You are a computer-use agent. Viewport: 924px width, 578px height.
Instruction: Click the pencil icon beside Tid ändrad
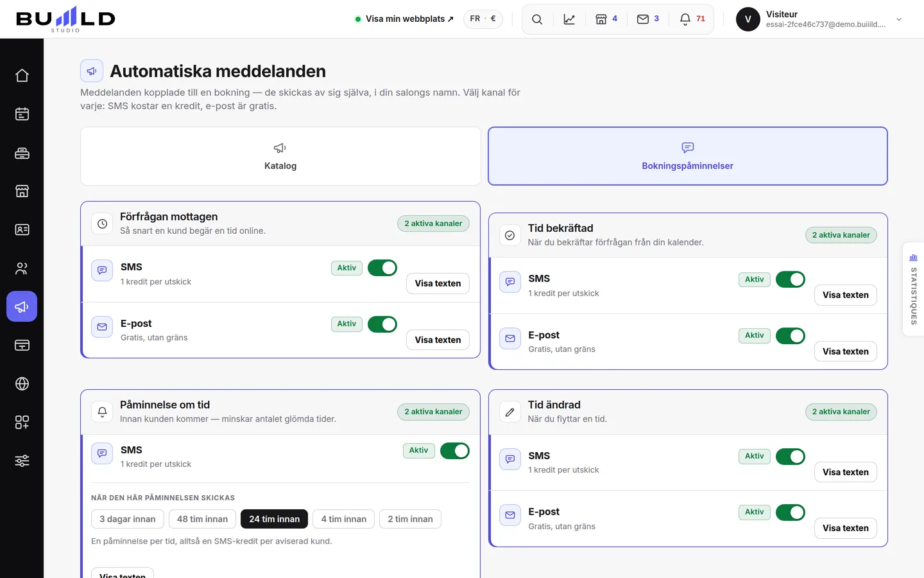tap(510, 412)
